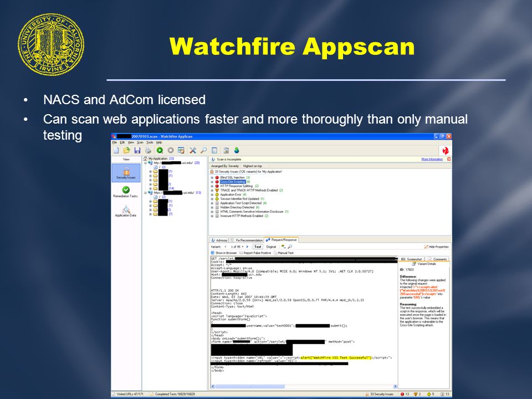Go to next variant arrow
This screenshot has height=399, width=532.
[x=247, y=247]
